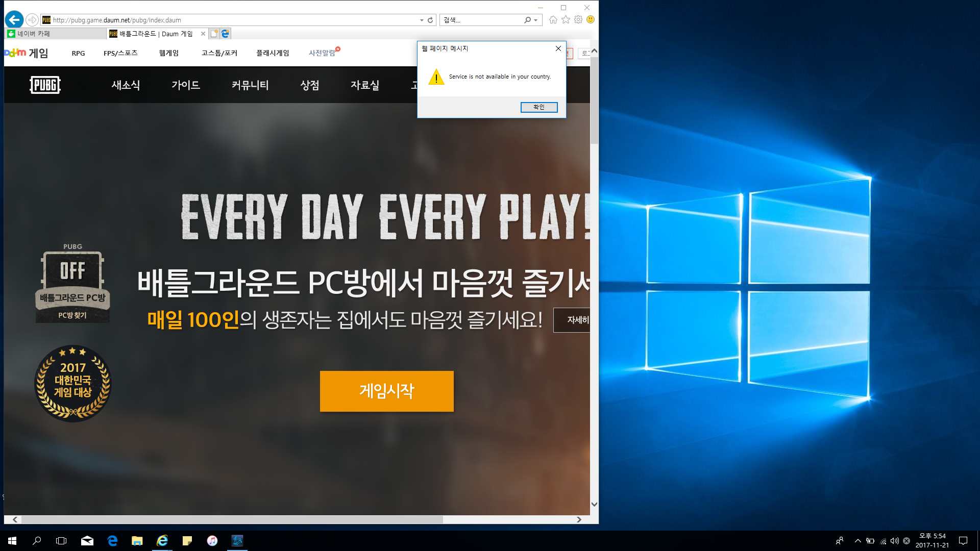Open the browser Home icon
Image resolution: width=980 pixels, height=551 pixels.
pos(553,20)
